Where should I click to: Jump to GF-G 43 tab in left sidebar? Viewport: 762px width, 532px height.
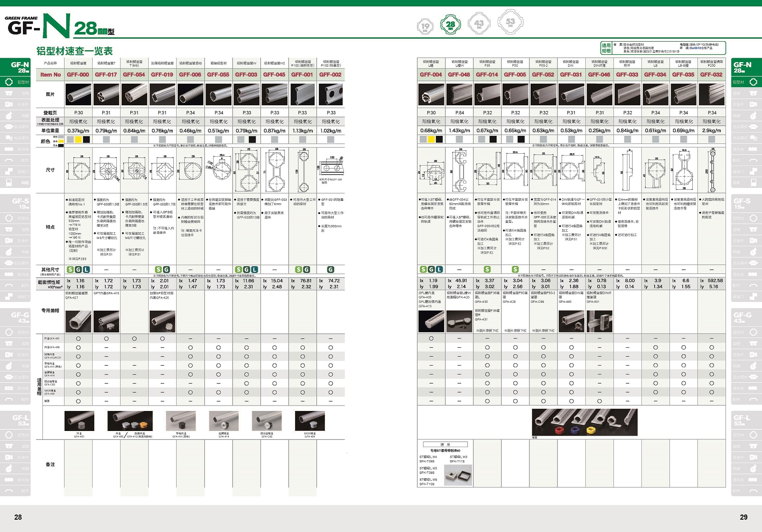coord(15,317)
